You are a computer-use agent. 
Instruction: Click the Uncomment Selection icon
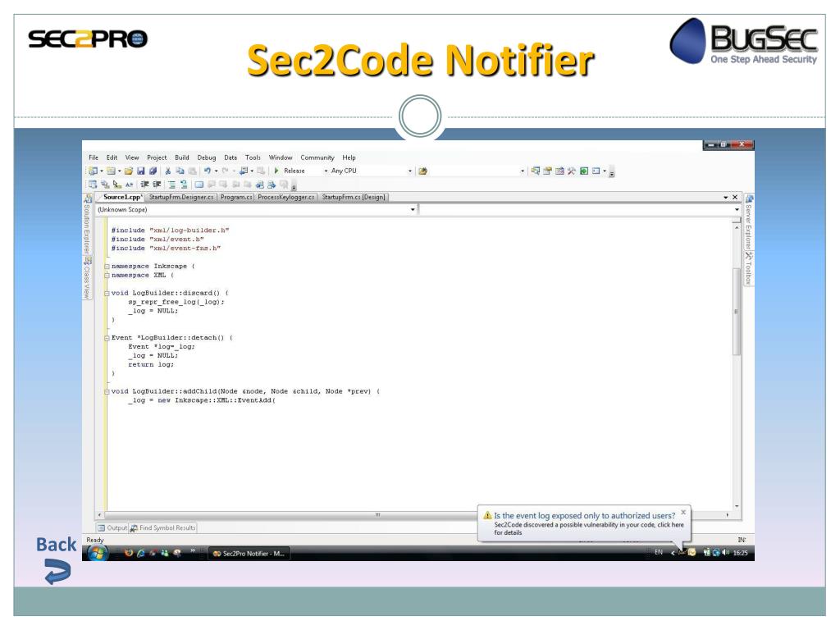pos(184,185)
